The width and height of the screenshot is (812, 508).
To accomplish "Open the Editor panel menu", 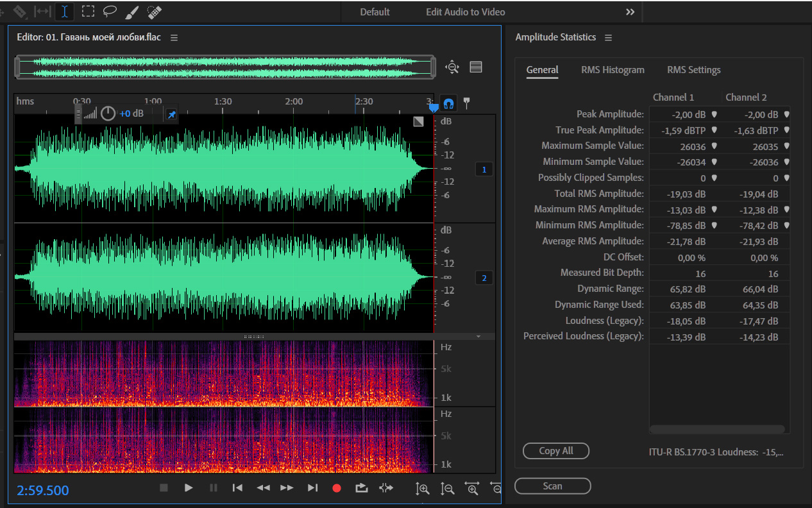I will tap(174, 38).
